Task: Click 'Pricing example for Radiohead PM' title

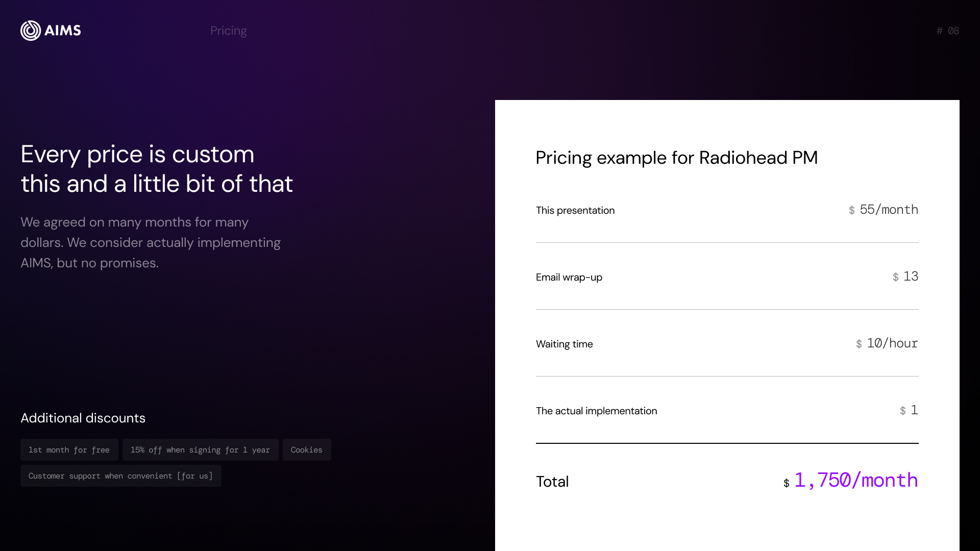Action: (x=677, y=158)
